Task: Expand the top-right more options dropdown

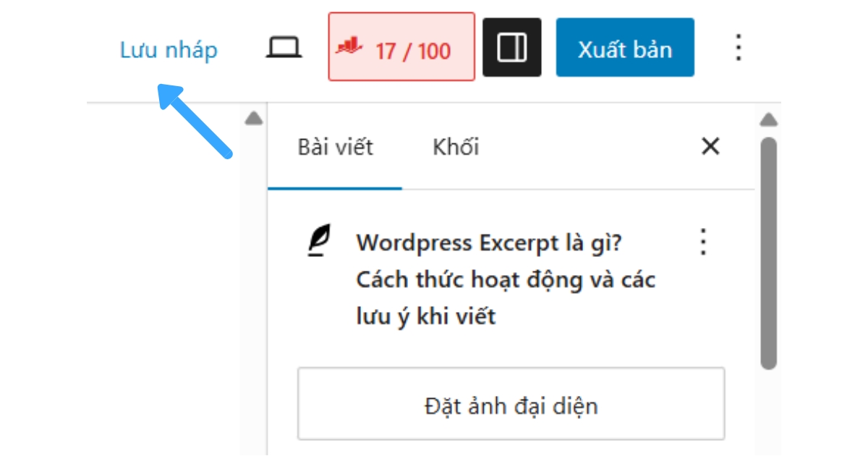Action: 738,48
